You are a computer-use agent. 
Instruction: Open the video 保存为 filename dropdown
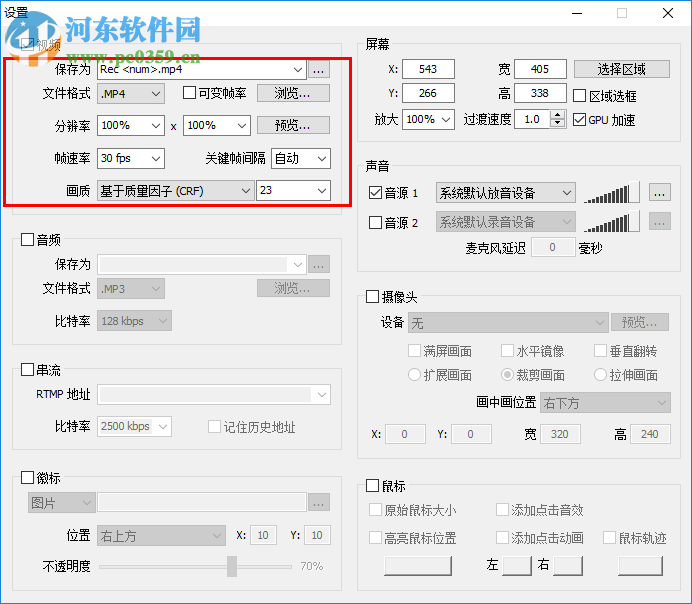[298, 70]
